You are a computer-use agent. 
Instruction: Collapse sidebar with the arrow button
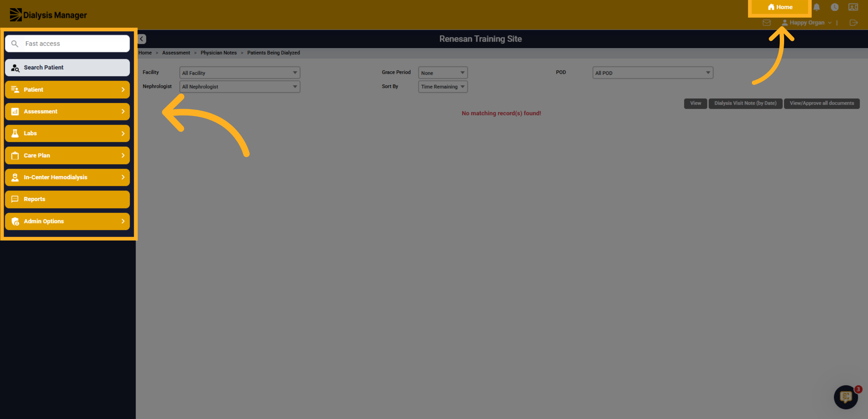coord(142,39)
